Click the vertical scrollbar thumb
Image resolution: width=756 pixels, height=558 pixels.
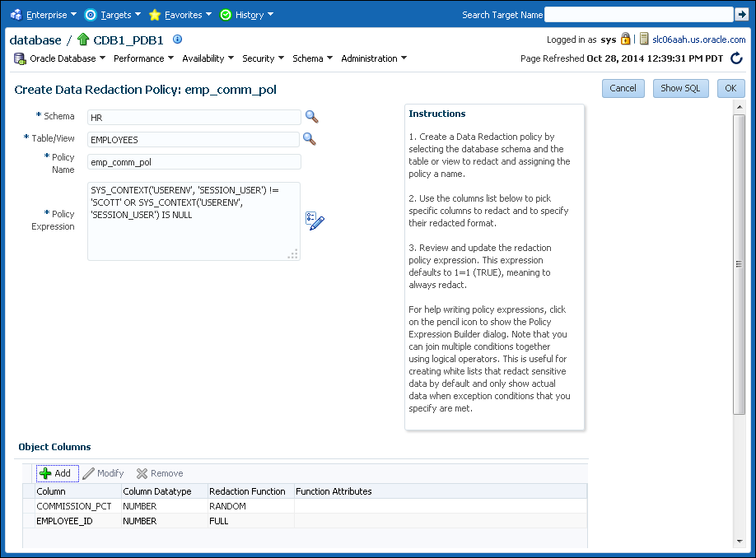739,264
